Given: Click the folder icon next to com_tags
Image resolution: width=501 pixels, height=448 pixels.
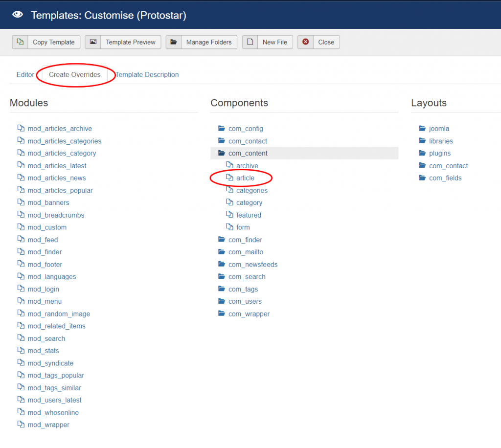Looking at the screenshot, I should 222,289.
